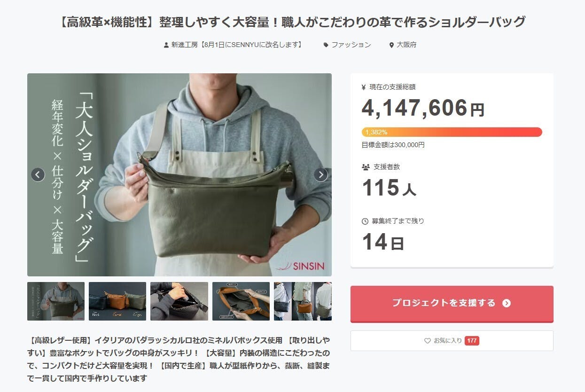This screenshot has width=585, height=392.
Task: Click the supporters icon next to 支援者数
Action: point(366,167)
